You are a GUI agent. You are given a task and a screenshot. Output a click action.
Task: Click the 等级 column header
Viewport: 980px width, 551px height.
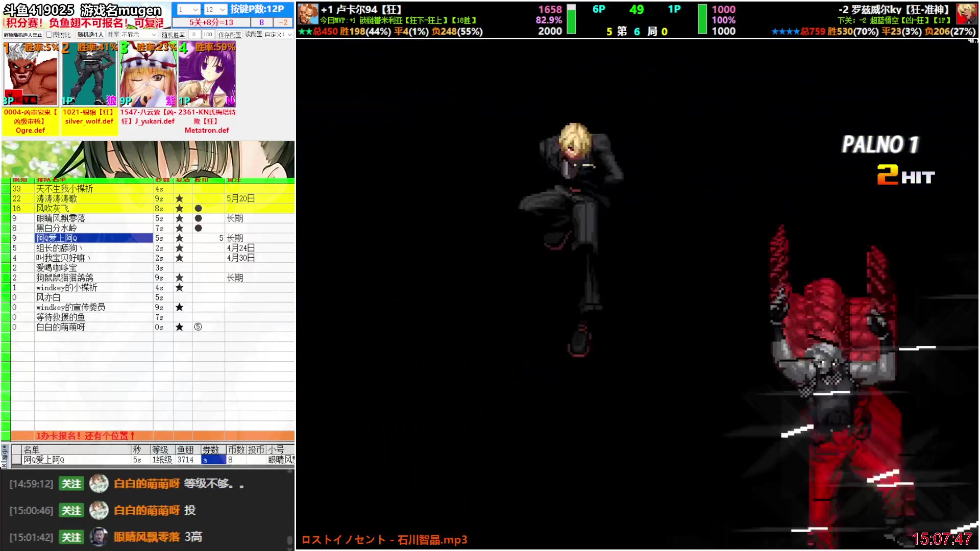pos(162,449)
